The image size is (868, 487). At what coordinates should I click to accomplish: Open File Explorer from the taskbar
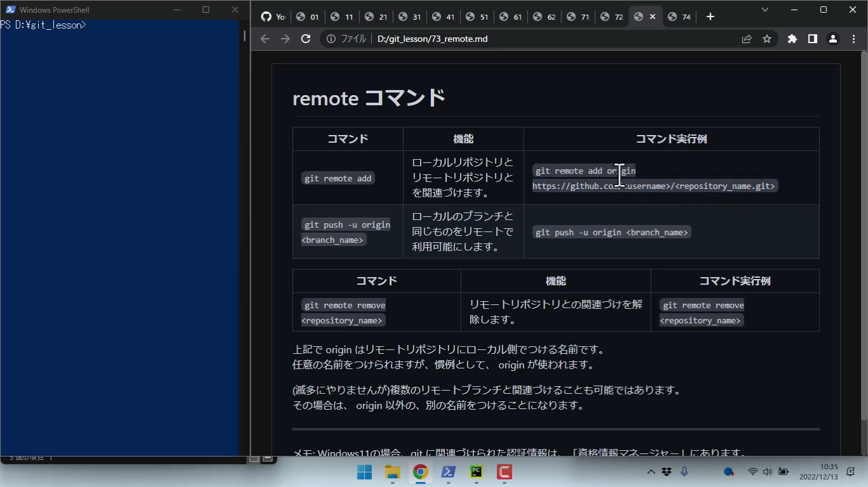392,472
